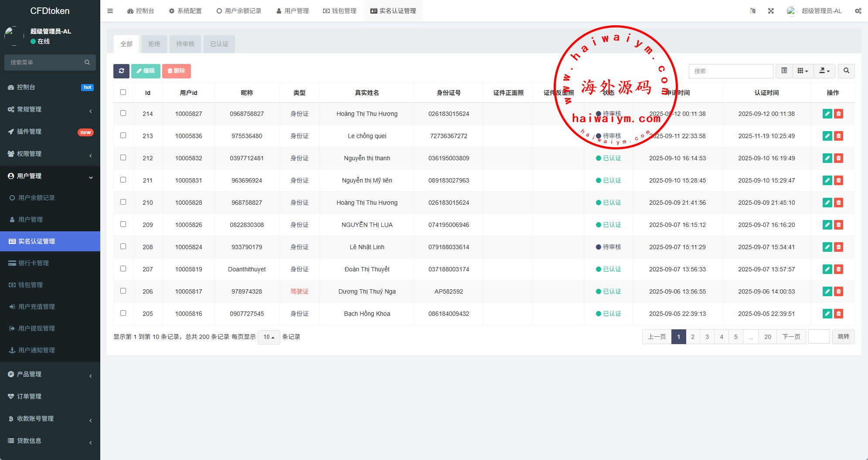The width and height of the screenshot is (868, 460).
Task: Go to page 3 of records
Action: (x=707, y=337)
